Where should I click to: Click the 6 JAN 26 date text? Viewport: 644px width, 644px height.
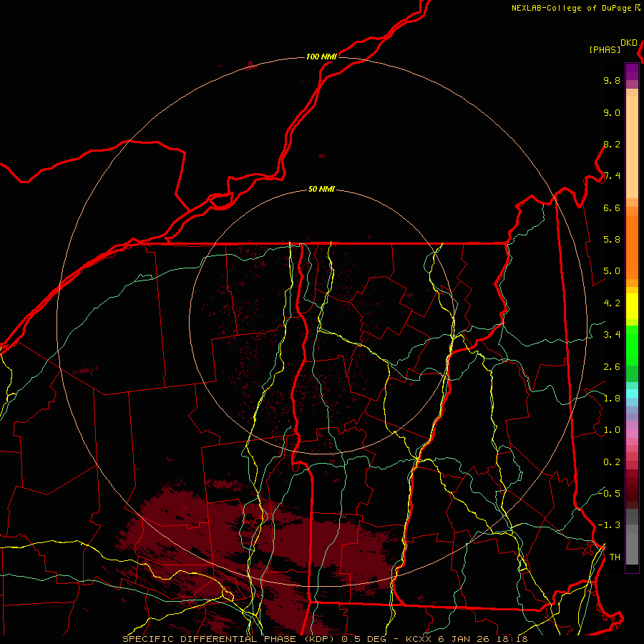click(x=463, y=639)
